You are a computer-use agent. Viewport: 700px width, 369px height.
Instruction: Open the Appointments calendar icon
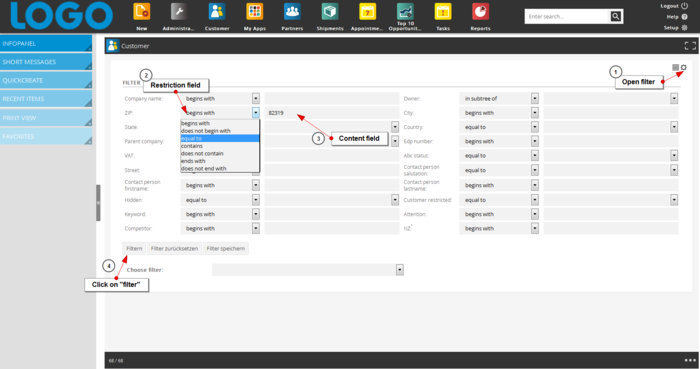[x=367, y=12]
